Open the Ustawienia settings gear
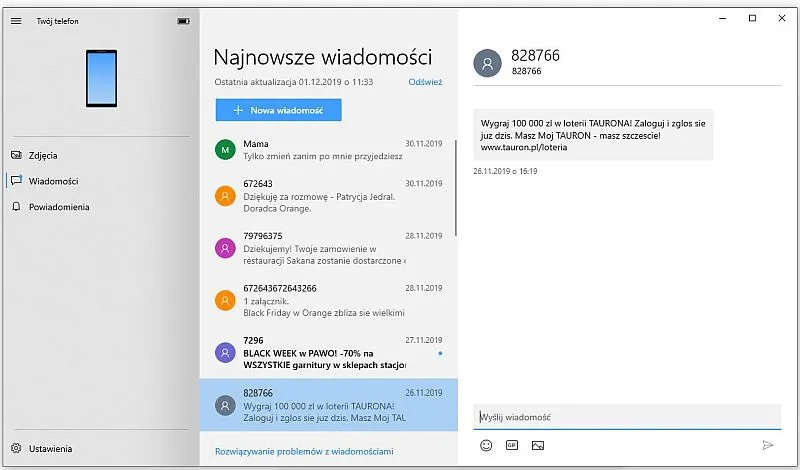This screenshot has height=470, width=800. [x=17, y=449]
